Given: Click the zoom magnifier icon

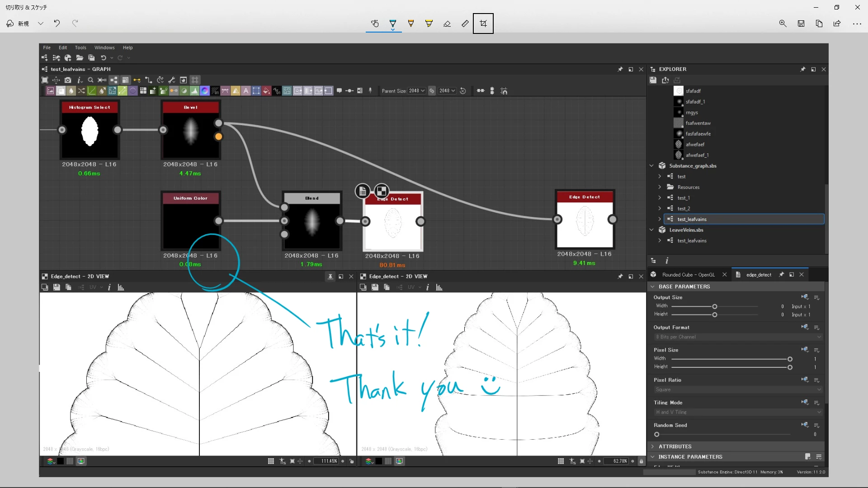Looking at the screenshot, I should [x=783, y=23].
